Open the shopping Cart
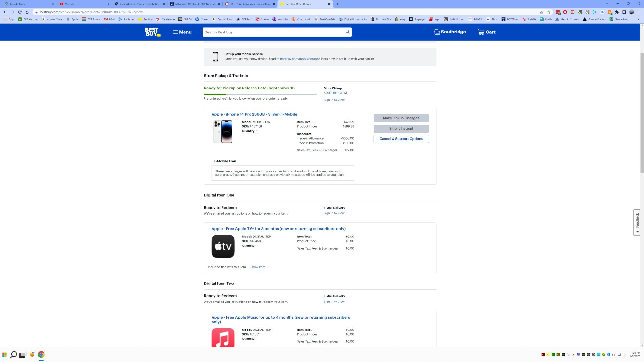 (487, 32)
